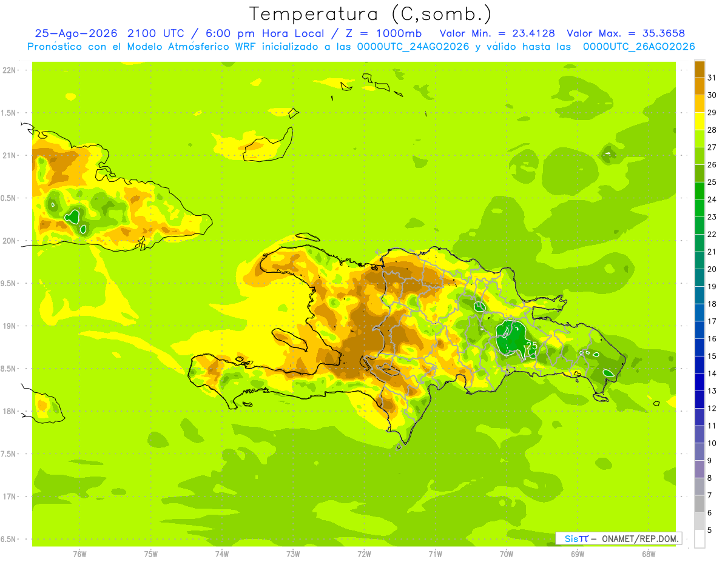Click the "69W" longitude axis label
This screenshot has width=728, height=562.
(x=577, y=554)
